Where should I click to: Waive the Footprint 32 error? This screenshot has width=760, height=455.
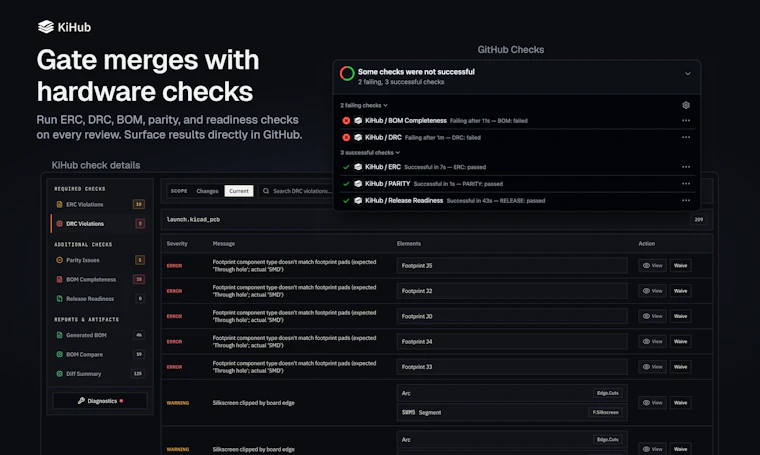click(x=680, y=291)
